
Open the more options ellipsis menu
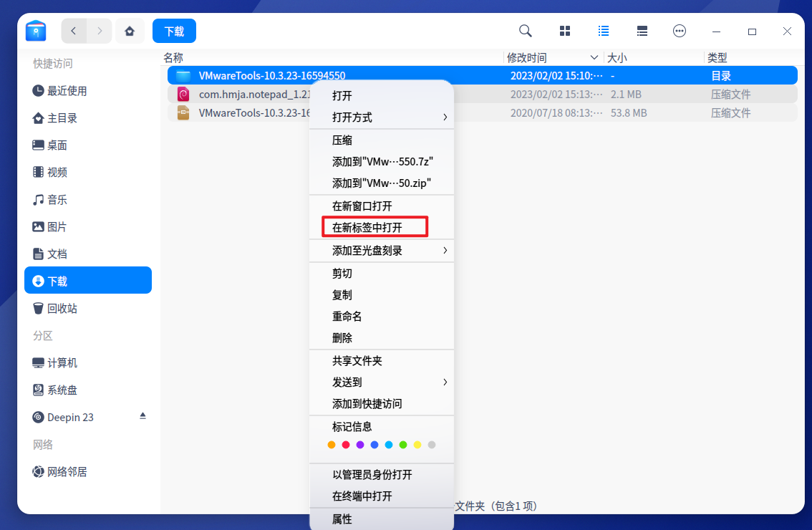pos(680,31)
